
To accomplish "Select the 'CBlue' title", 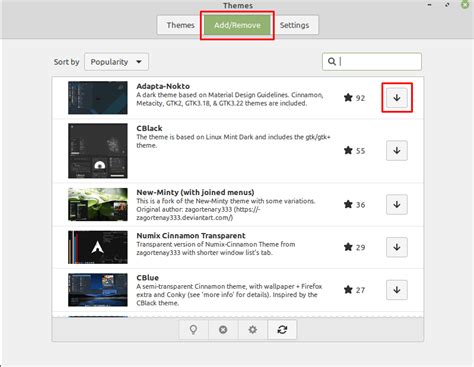I will tap(147, 278).
